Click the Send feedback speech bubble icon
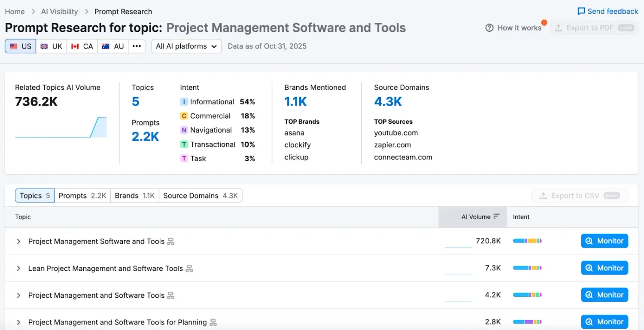 581,12
